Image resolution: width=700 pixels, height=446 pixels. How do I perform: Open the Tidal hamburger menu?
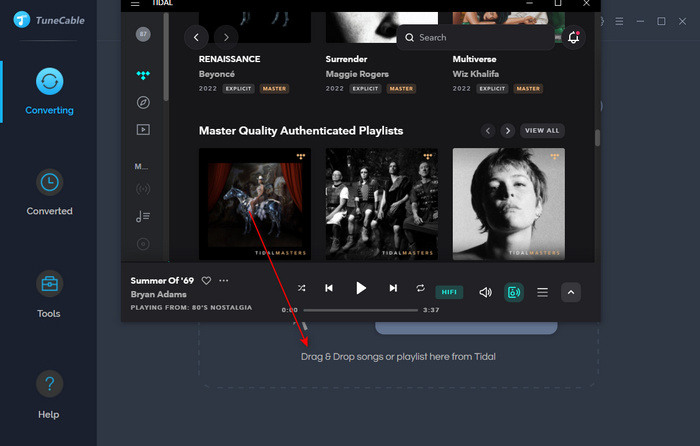click(135, 4)
